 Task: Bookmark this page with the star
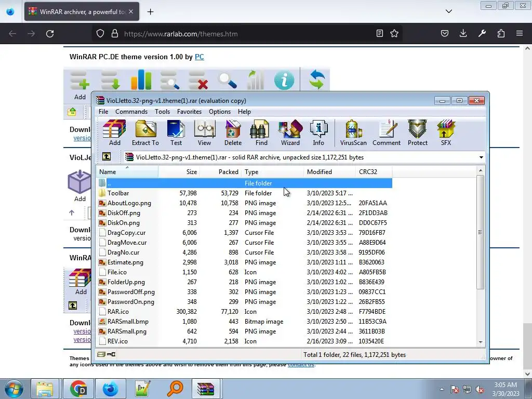(x=394, y=33)
